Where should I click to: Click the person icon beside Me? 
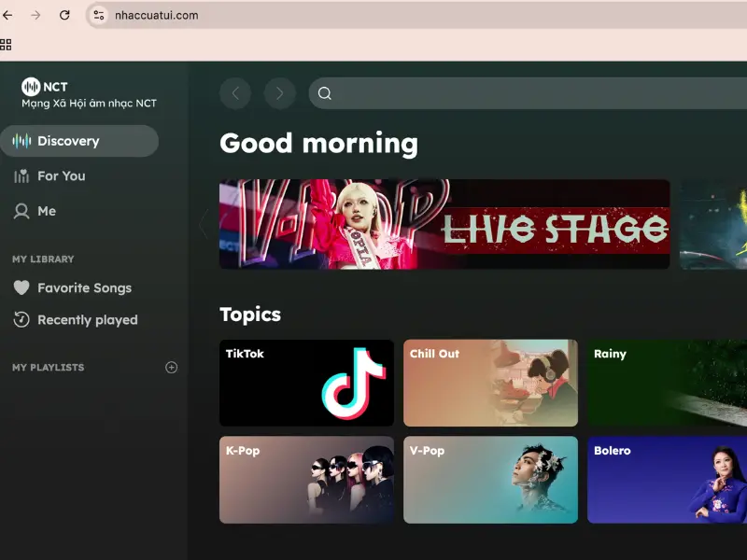(x=21, y=211)
